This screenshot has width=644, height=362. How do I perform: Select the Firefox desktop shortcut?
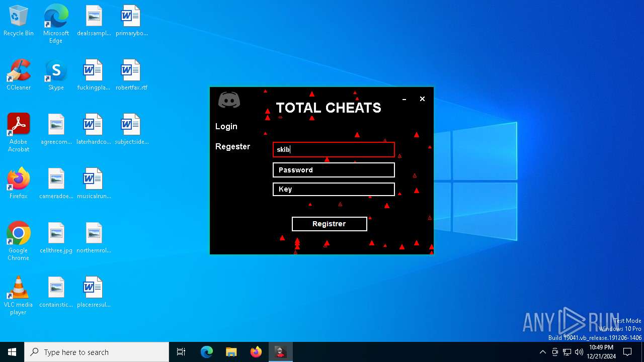(x=19, y=184)
